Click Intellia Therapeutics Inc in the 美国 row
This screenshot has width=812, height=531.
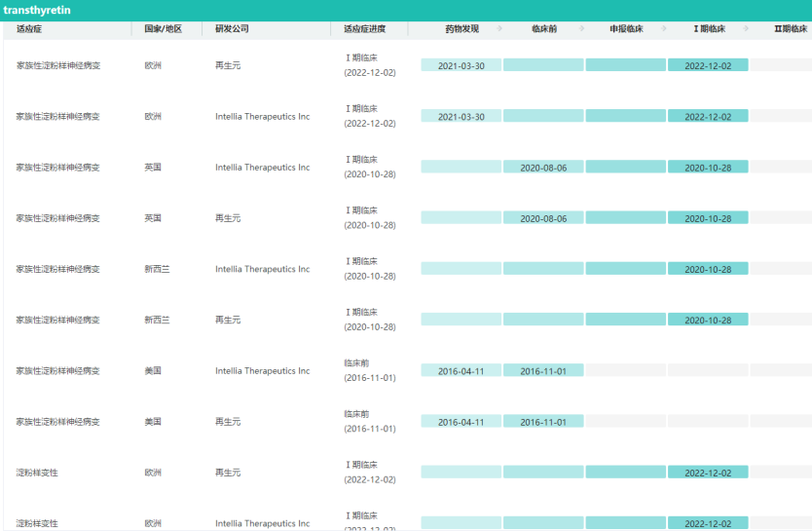click(262, 371)
